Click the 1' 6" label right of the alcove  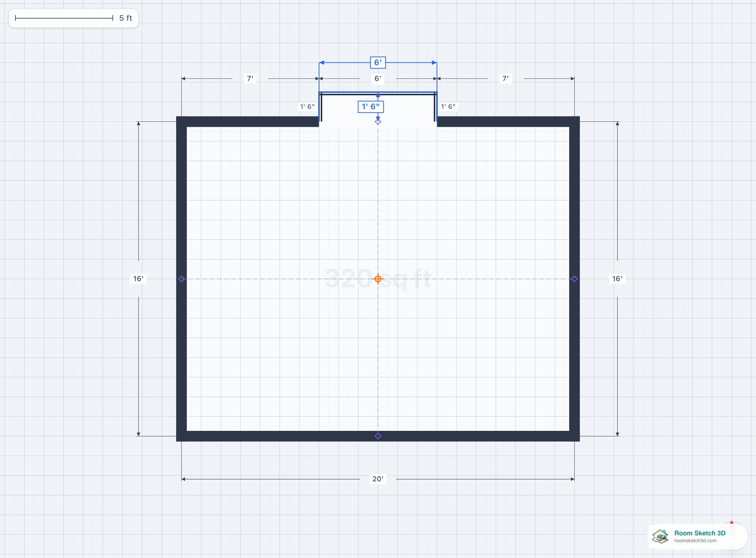pos(448,107)
